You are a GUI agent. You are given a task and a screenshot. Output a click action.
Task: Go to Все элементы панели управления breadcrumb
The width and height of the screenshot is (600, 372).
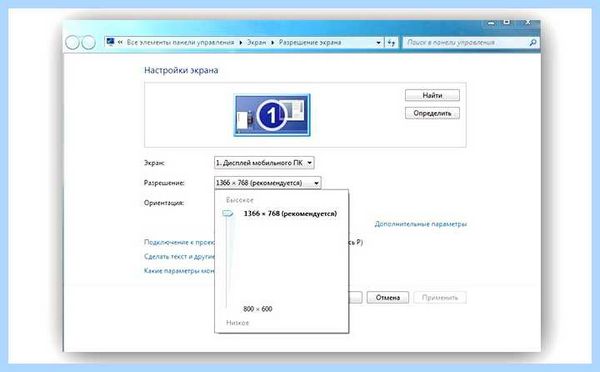180,42
